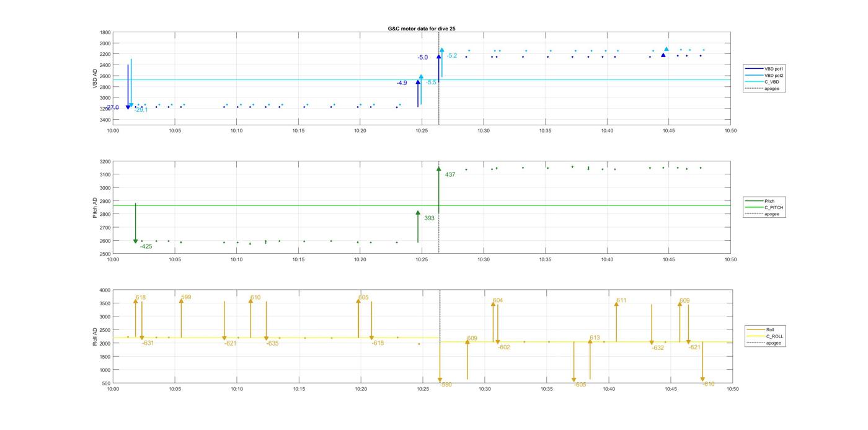868x430 pixels.
Task: Click the '-618' roll data label
Action: point(378,343)
